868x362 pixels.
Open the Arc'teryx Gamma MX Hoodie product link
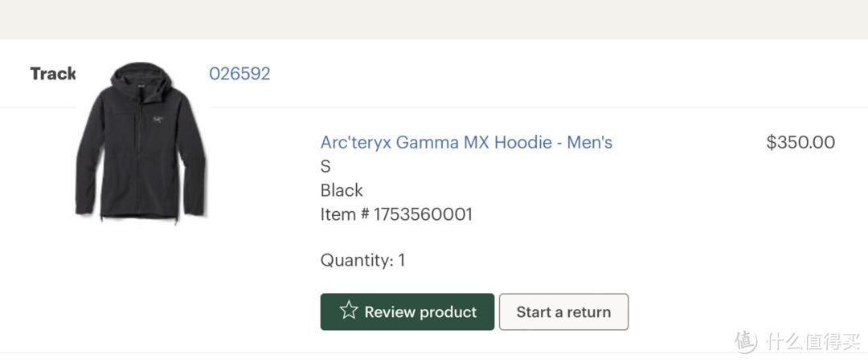[466, 143]
